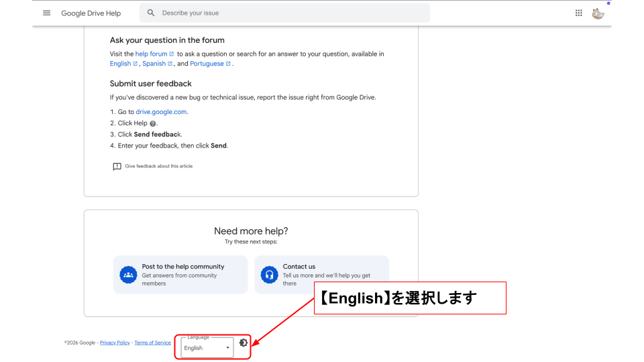Open the help forum link
Screen dimensions: 644x362
coord(152,54)
